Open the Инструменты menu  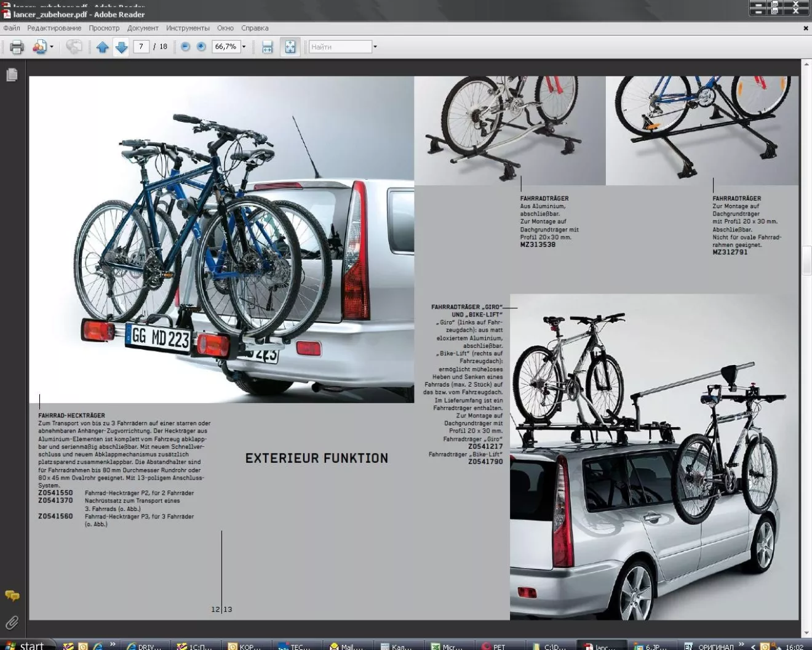[x=188, y=28]
